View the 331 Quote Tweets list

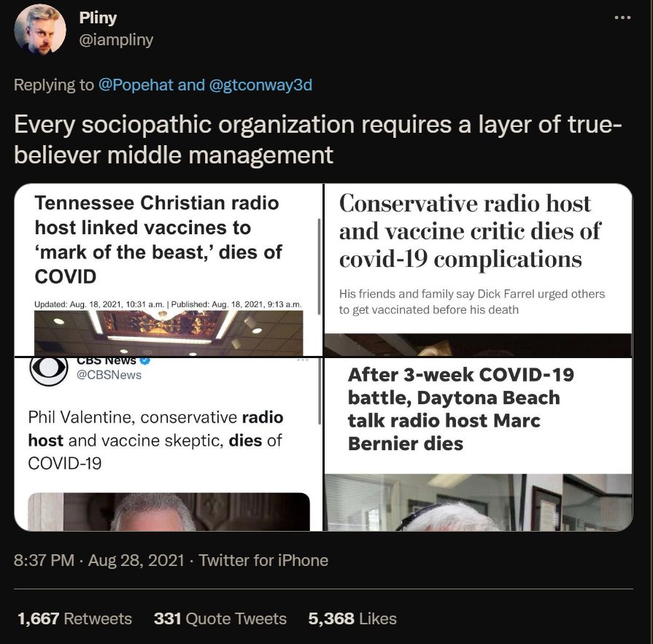[220, 618]
